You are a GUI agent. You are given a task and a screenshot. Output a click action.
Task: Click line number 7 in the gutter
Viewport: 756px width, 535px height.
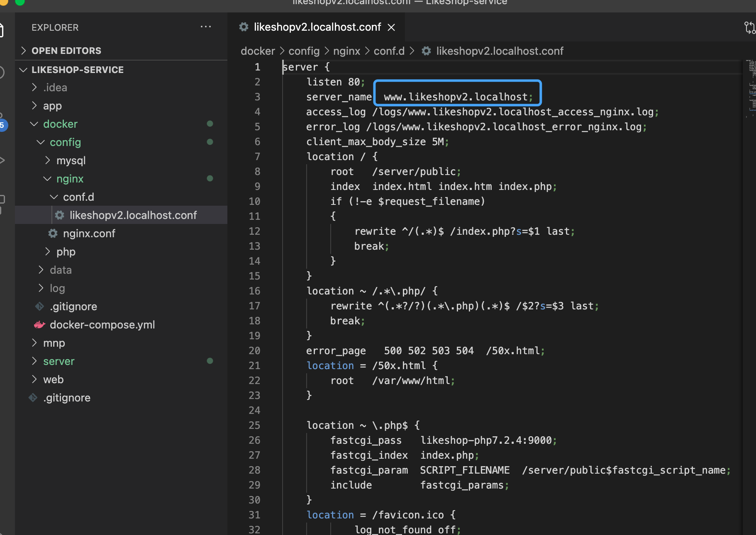257,157
